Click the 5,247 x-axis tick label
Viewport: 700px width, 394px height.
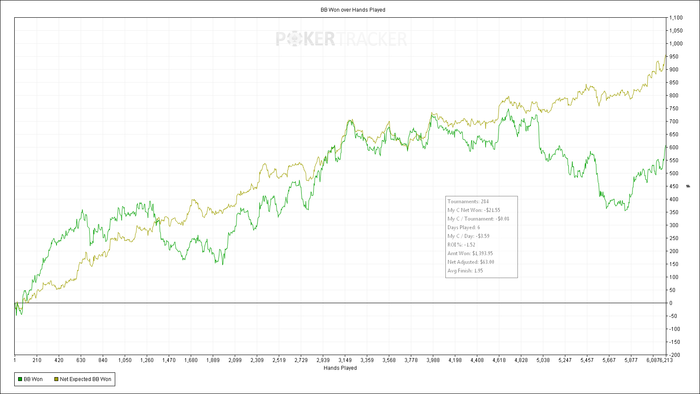[565, 360]
